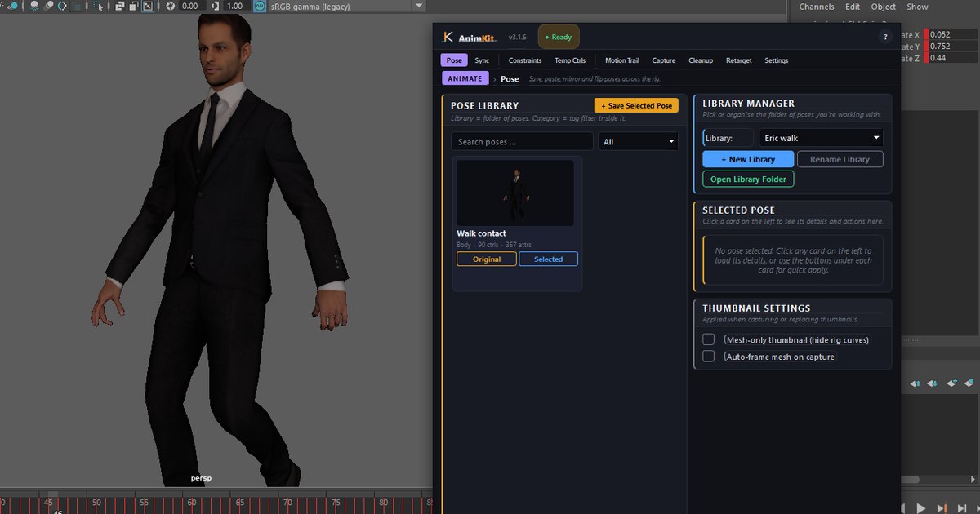980x514 pixels.
Task: Go to end of playback range
Action: pyautogui.click(x=962, y=508)
